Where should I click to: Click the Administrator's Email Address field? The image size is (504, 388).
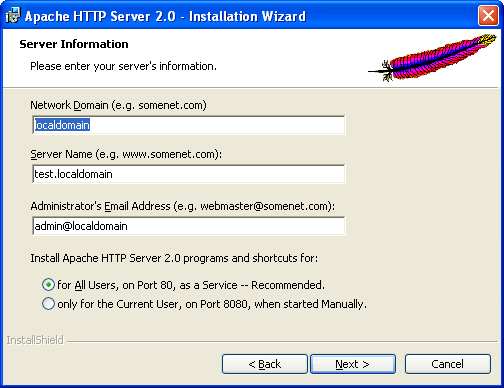click(x=189, y=226)
